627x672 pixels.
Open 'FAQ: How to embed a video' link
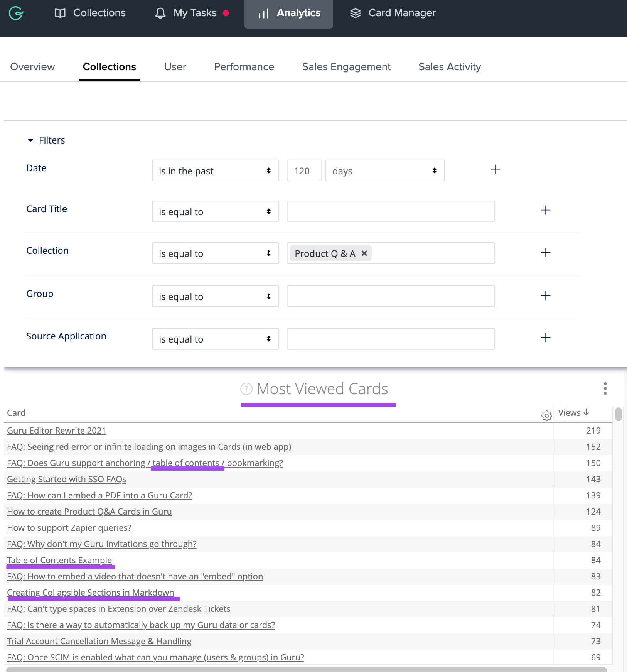tap(135, 576)
